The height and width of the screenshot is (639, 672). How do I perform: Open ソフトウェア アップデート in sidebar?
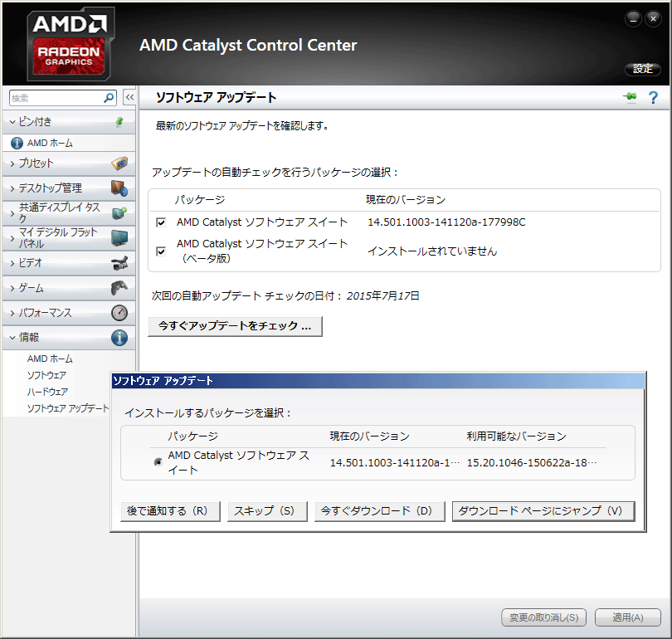pyautogui.click(x=68, y=408)
